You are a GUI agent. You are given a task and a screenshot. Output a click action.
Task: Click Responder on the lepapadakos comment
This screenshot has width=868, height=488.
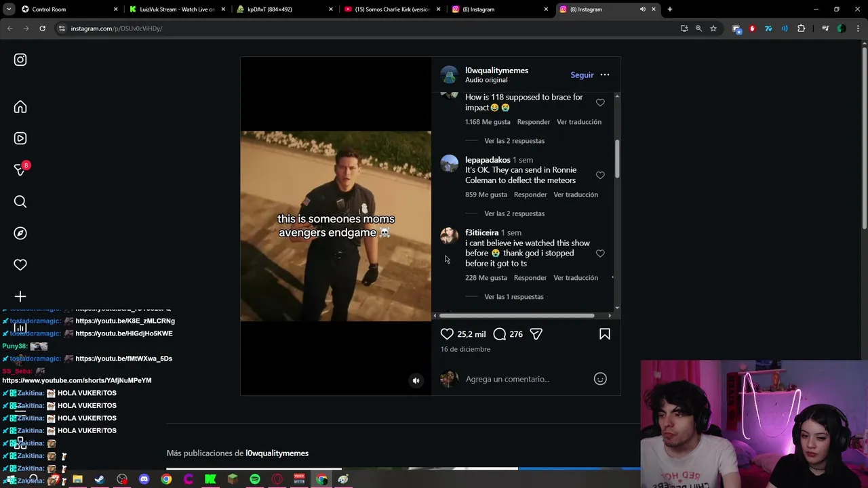tap(530, 195)
